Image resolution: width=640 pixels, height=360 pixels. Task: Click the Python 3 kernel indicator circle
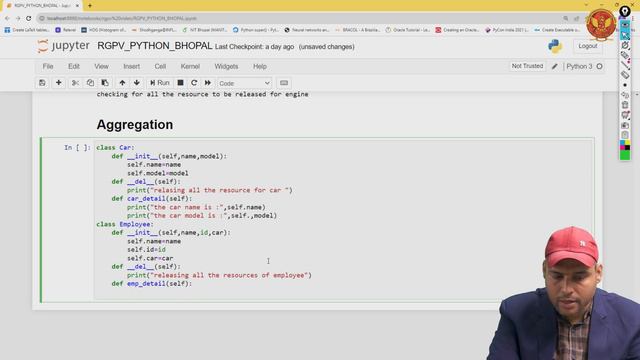599,66
